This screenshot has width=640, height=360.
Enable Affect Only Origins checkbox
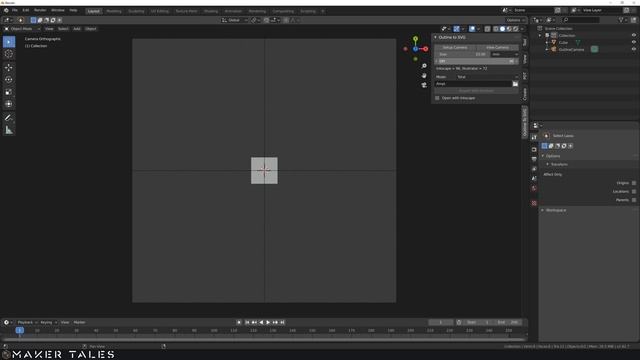pos(634,183)
